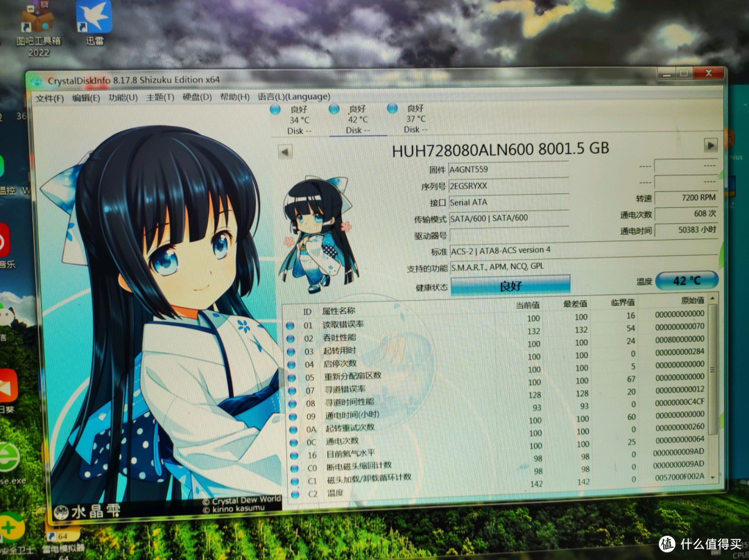Click status icon of 寻道时间性能 row
Screen dimensions: 749x560
pos(293,404)
